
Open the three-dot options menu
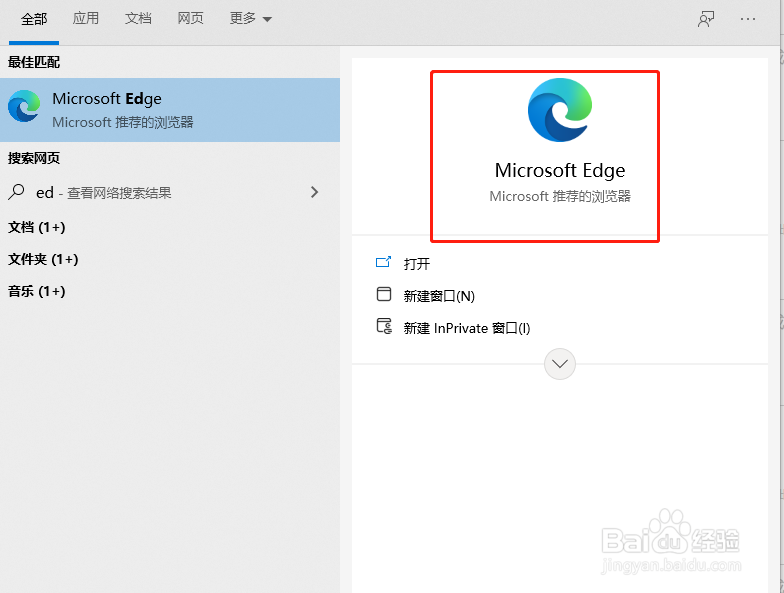(748, 19)
